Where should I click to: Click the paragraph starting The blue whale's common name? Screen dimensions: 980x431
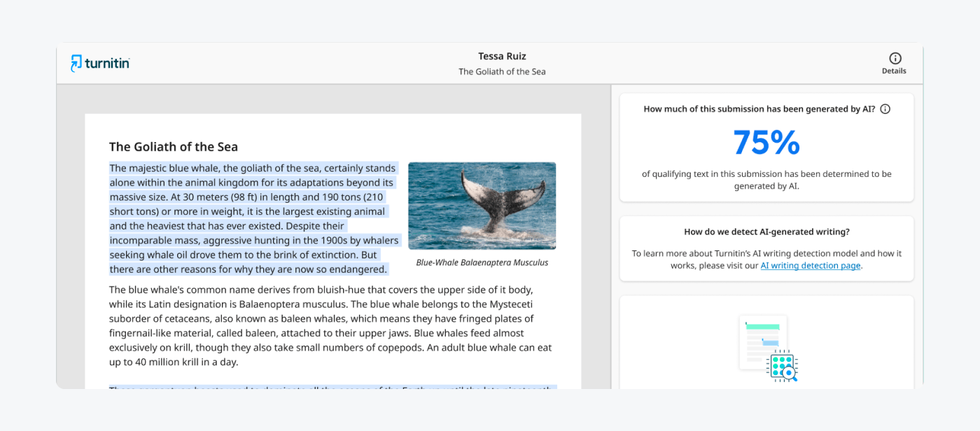tap(332, 326)
